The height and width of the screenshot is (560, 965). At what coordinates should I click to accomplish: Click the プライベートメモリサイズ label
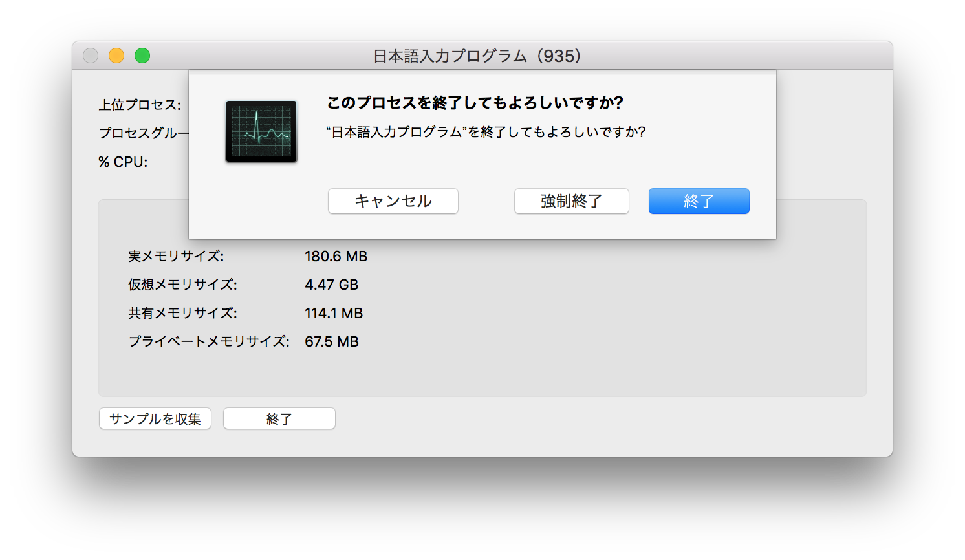pos(209,341)
